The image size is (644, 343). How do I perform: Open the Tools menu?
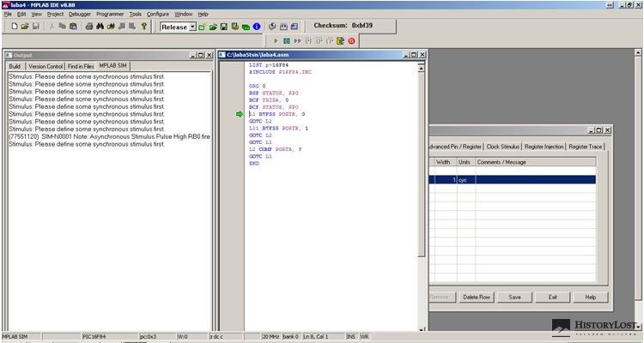pyautogui.click(x=136, y=14)
